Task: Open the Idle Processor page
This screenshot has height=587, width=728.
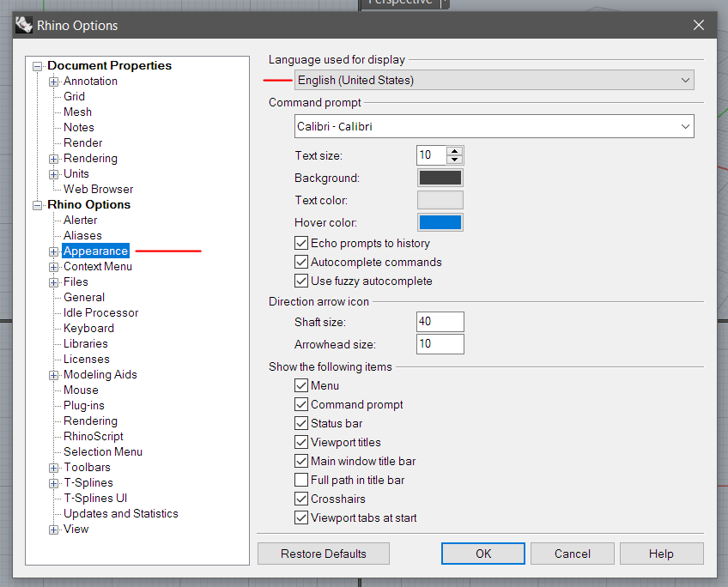Action: coord(100,312)
